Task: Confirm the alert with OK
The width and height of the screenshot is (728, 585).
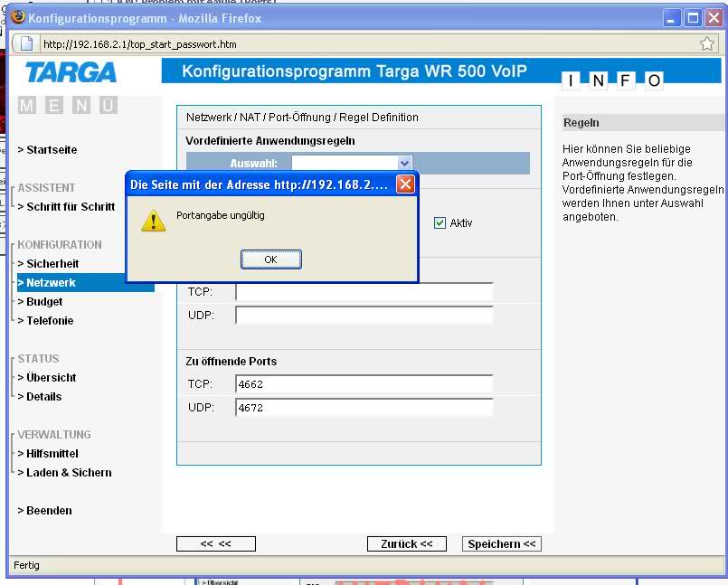Action: [x=271, y=259]
